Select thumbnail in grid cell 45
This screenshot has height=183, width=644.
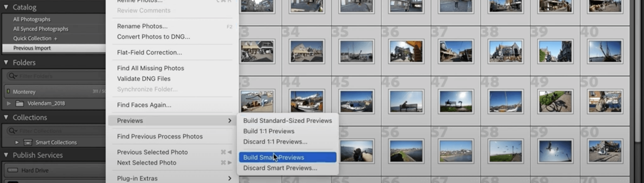click(x=357, y=102)
